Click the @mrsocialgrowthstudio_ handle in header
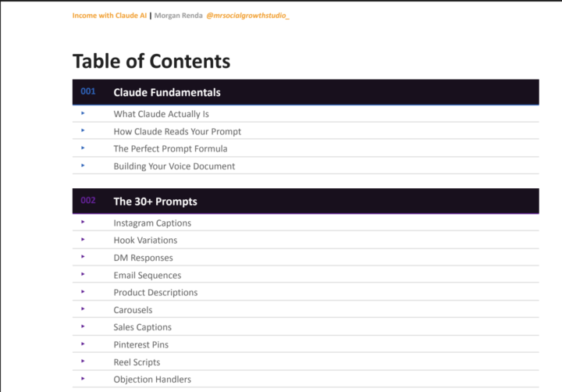This screenshot has width=562, height=392. tap(247, 16)
